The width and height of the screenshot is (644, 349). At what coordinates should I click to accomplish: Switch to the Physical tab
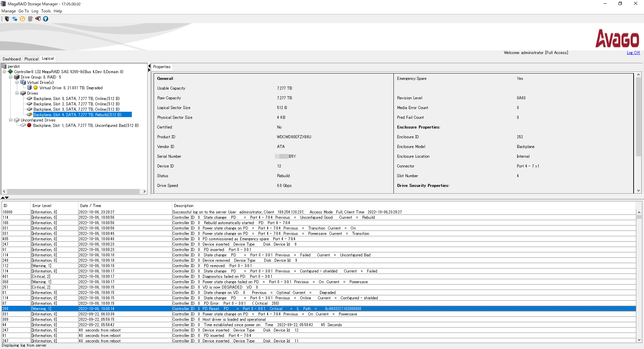tap(31, 59)
